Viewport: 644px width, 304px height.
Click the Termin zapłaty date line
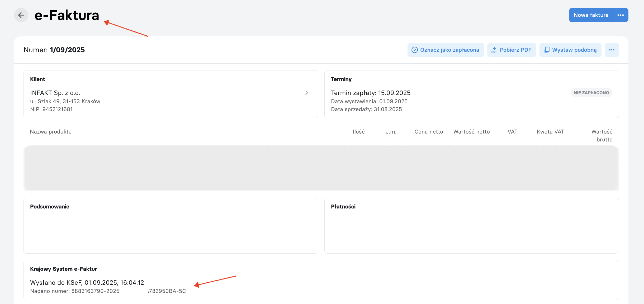371,93
